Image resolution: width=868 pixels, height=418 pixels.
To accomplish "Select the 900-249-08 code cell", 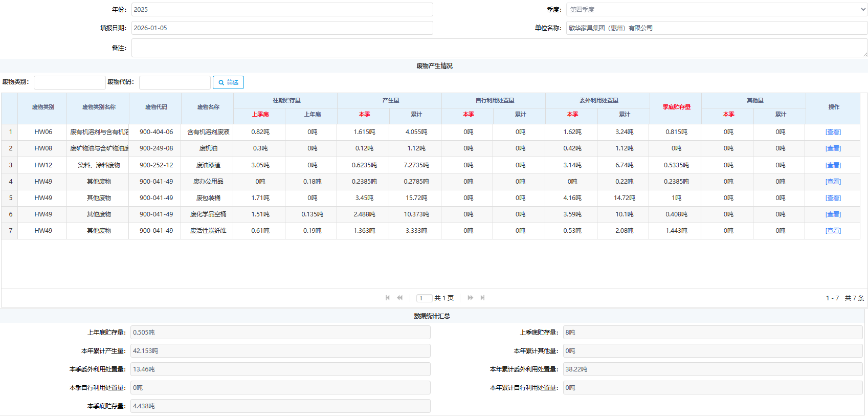I will pos(156,148).
